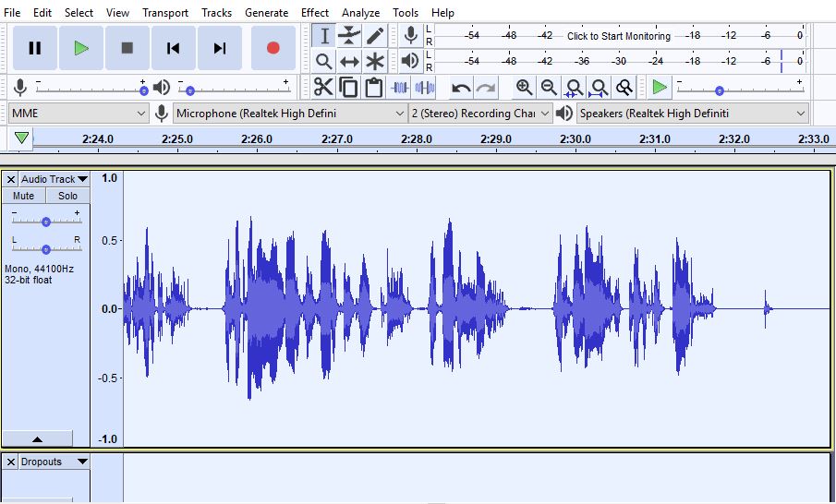Close the Audio Track with its X

coord(11,179)
